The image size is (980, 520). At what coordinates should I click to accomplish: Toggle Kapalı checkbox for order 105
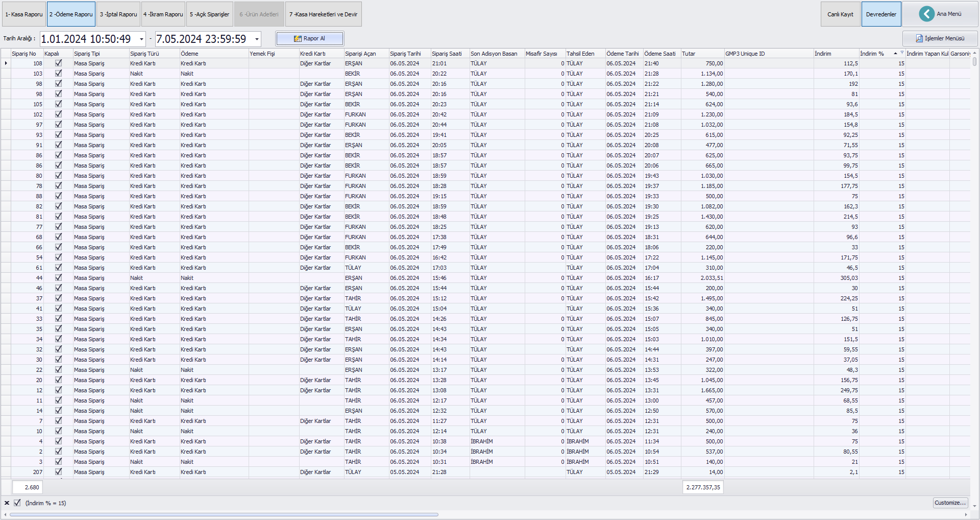coord(58,104)
